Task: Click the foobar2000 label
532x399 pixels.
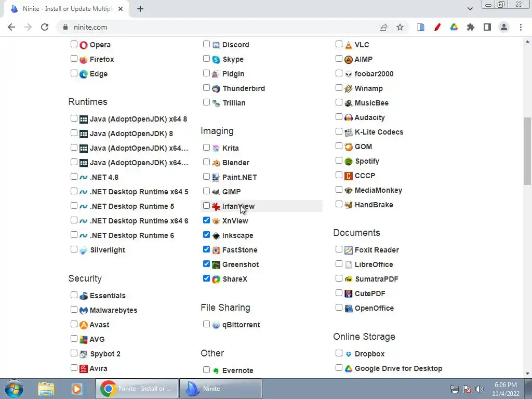Action: click(x=374, y=74)
